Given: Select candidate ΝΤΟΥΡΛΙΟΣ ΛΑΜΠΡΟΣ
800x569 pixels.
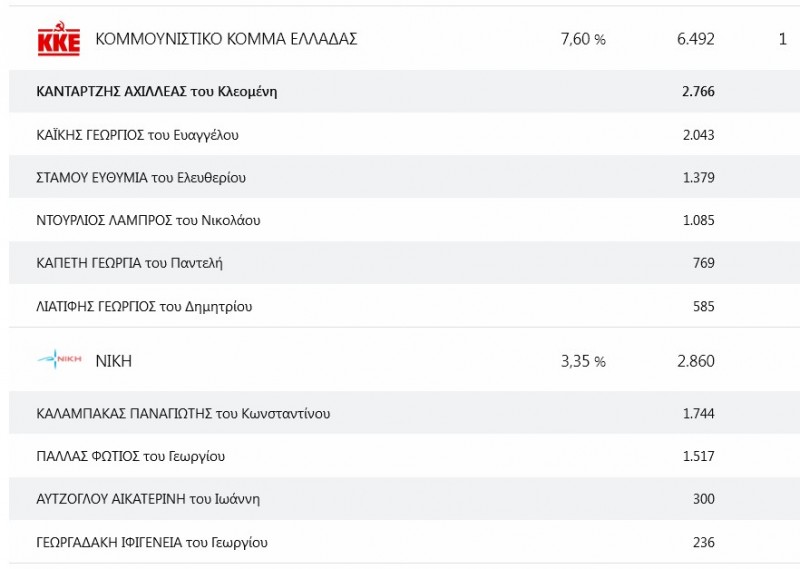Looking at the screenshot, I should click(x=148, y=220).
